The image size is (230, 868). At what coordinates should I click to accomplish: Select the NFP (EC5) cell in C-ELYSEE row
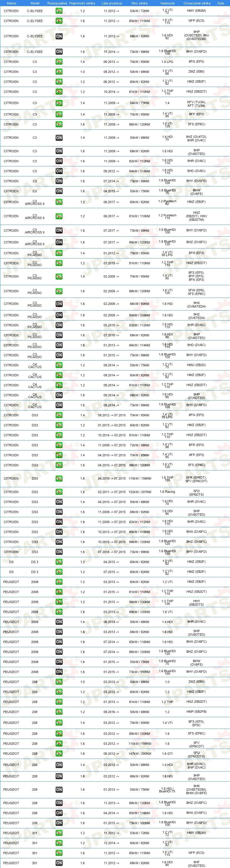pyautogui.click(x=196, y=21)
